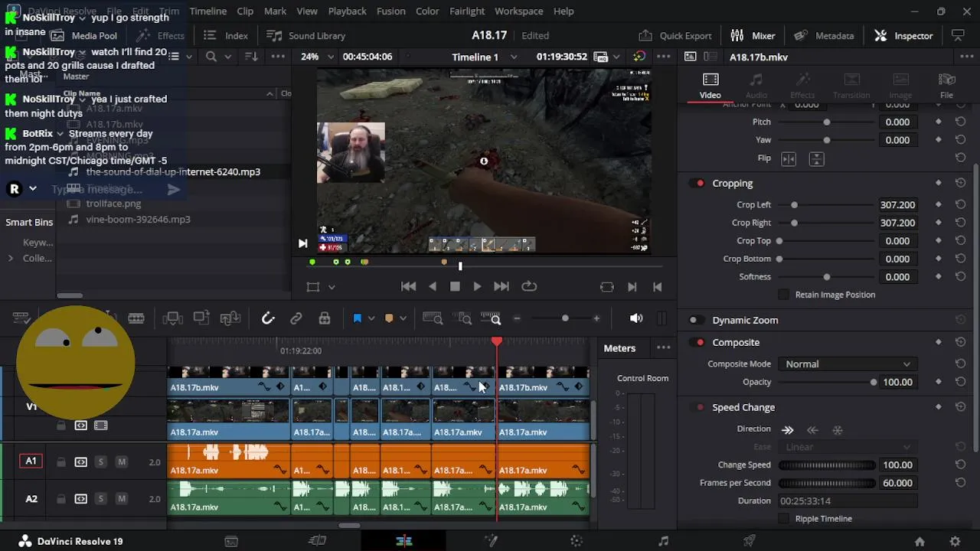Viewport: 980px width, 551px height.
Task: Solo audio track A1
Action: coord(100,461)
